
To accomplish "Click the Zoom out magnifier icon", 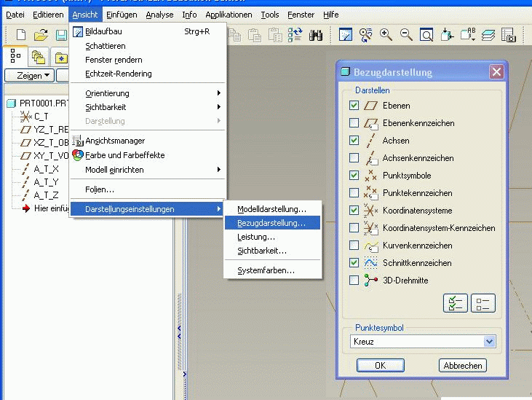I will click(x=406, y=35).
